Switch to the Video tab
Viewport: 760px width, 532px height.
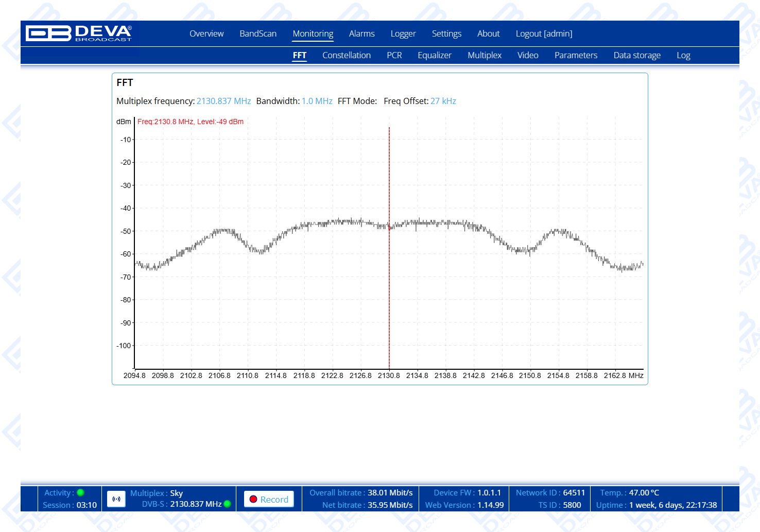528,56
